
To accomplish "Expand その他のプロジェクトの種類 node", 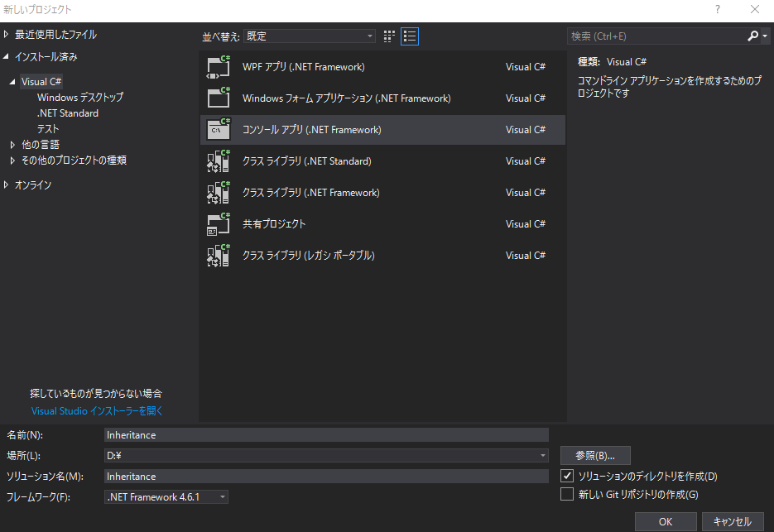I will 12,161.
